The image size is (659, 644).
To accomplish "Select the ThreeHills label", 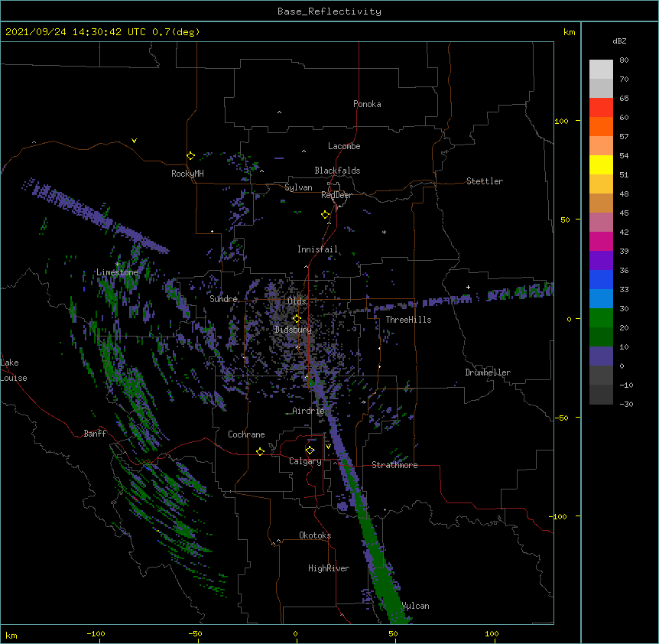I will point(408,320).
